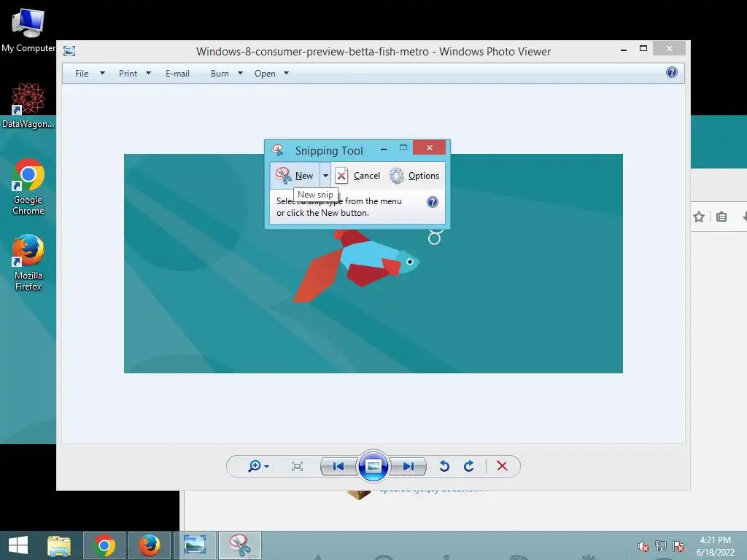Rotate photo clockwise
This screenshot has width=747, height=560.
469,466
